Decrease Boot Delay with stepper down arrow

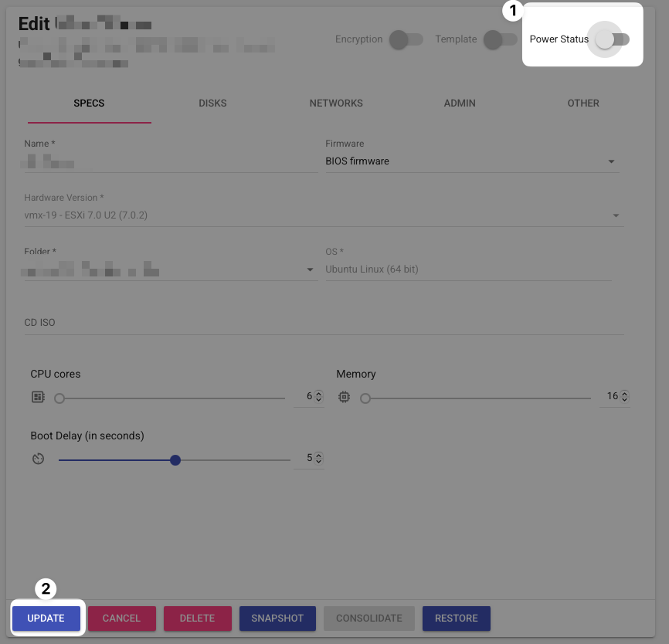click(x=318, y=462)
